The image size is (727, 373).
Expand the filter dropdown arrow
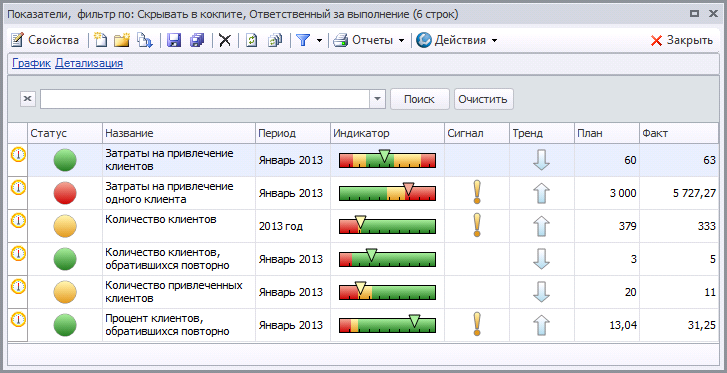[x=319, y=40]
